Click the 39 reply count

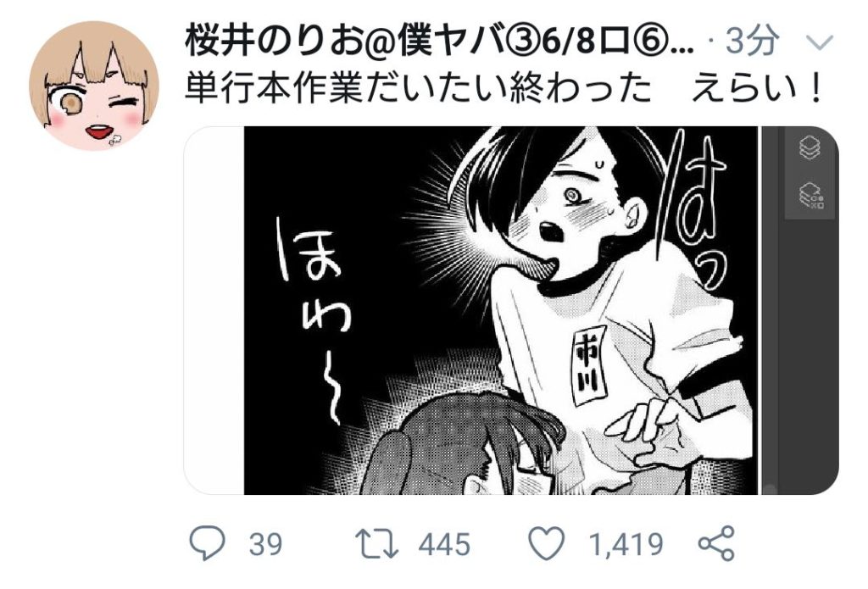[265, 543]
